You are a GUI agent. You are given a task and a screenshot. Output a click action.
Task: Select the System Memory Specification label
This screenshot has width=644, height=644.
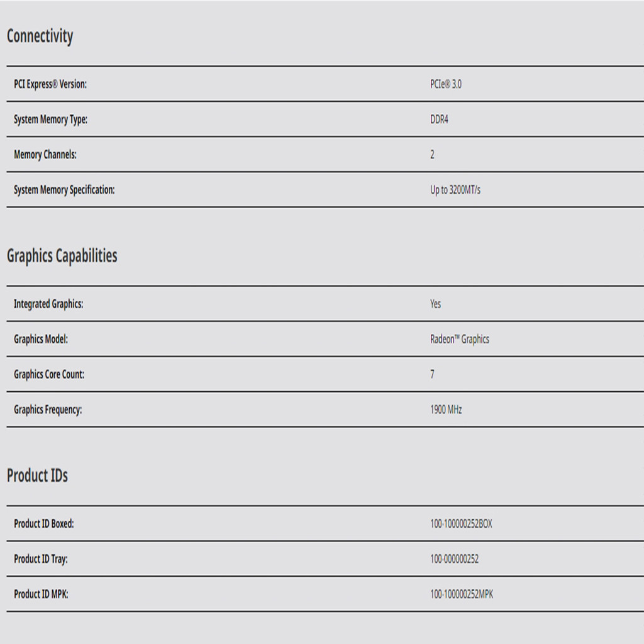pyautogui.click(x=64, y=190)
